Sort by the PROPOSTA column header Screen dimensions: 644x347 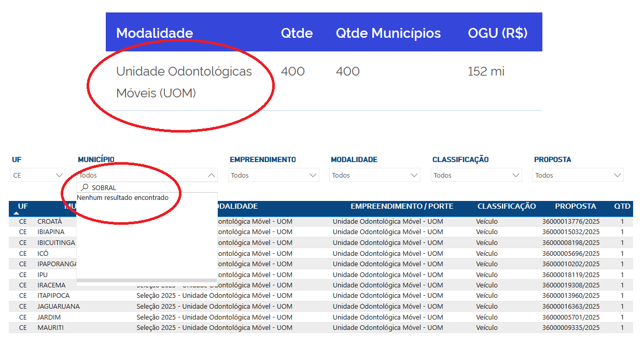576,206
